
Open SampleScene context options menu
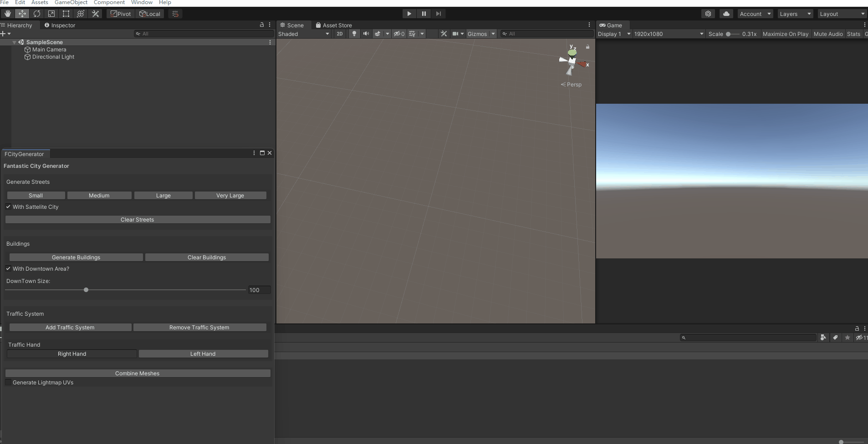coord(270,42)
